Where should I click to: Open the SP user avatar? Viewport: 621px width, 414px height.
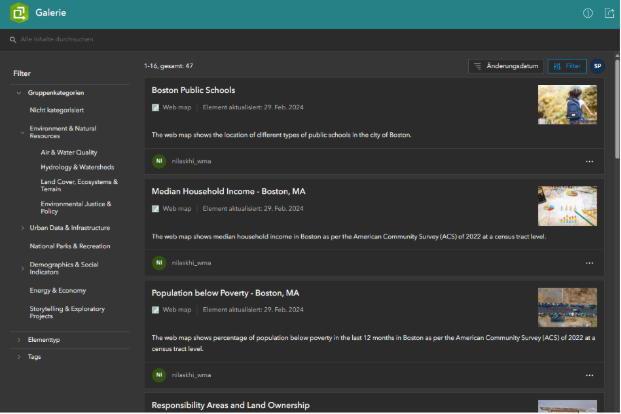pyautogui.click(x=598, y=66)
